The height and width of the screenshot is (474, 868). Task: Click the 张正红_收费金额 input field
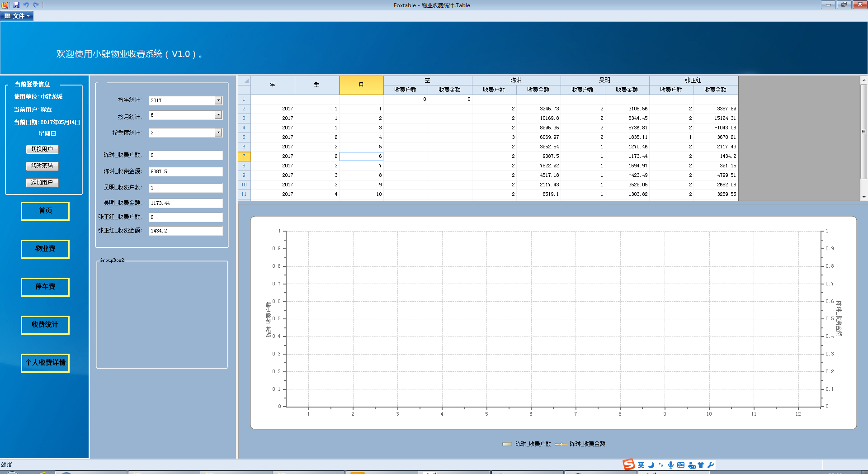click(186, 231)
